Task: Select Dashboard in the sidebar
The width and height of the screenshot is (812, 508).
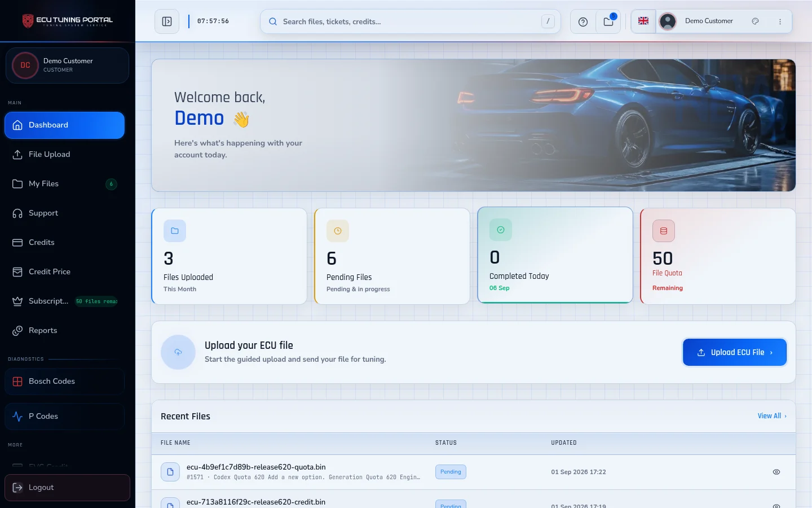Action: pyautogui.click(x=64, y=125)
